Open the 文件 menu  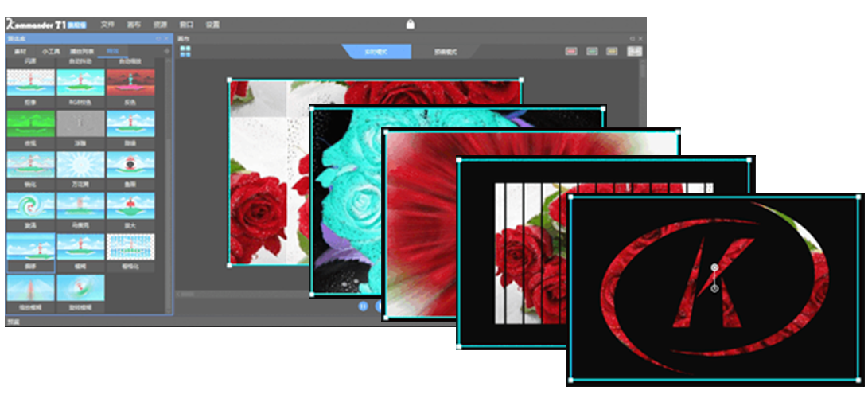tap(108, 25)
